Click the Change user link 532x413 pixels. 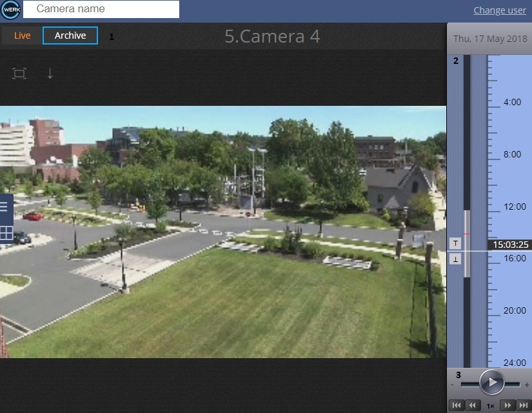click(500, 10)
